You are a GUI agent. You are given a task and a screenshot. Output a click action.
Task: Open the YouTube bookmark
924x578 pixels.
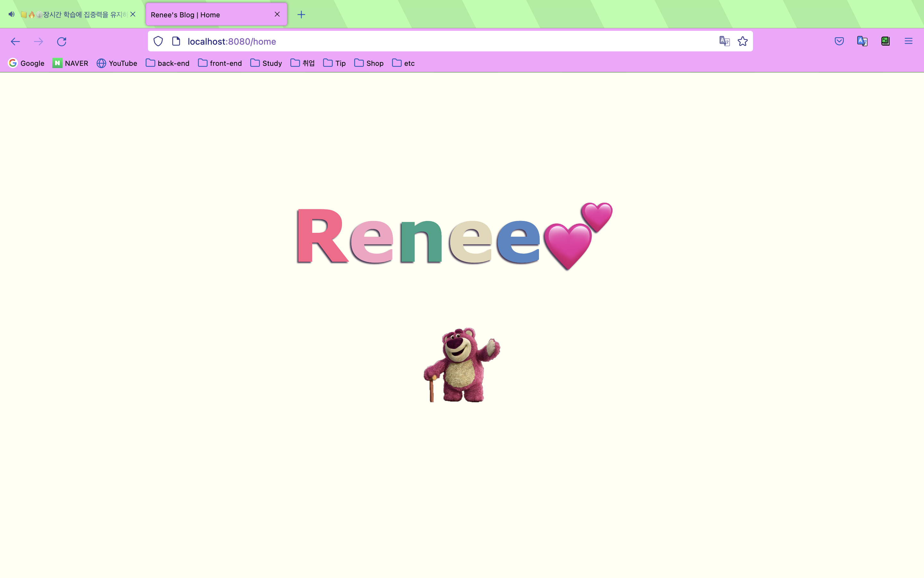[x=117, y=63]
